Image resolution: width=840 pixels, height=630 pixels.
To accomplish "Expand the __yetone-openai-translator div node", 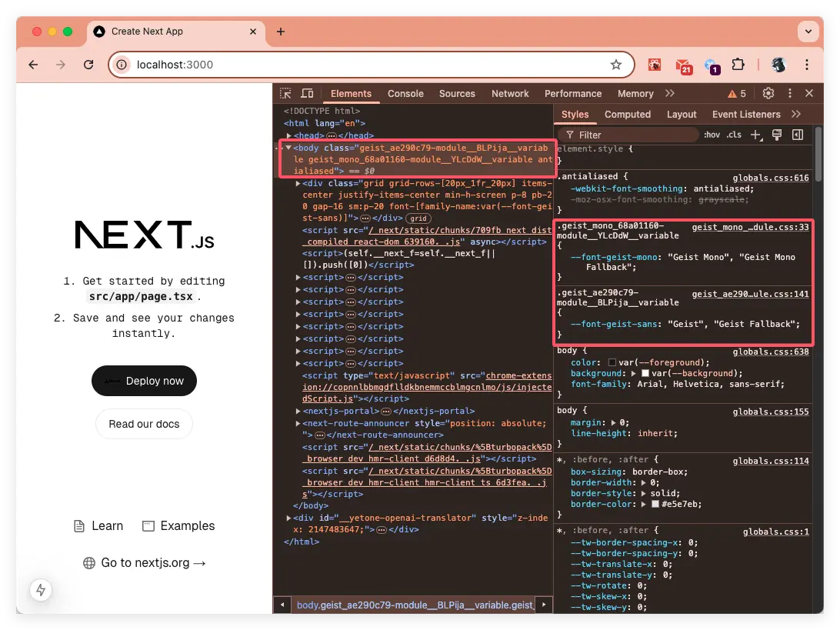I will click(x=288, y=518).
